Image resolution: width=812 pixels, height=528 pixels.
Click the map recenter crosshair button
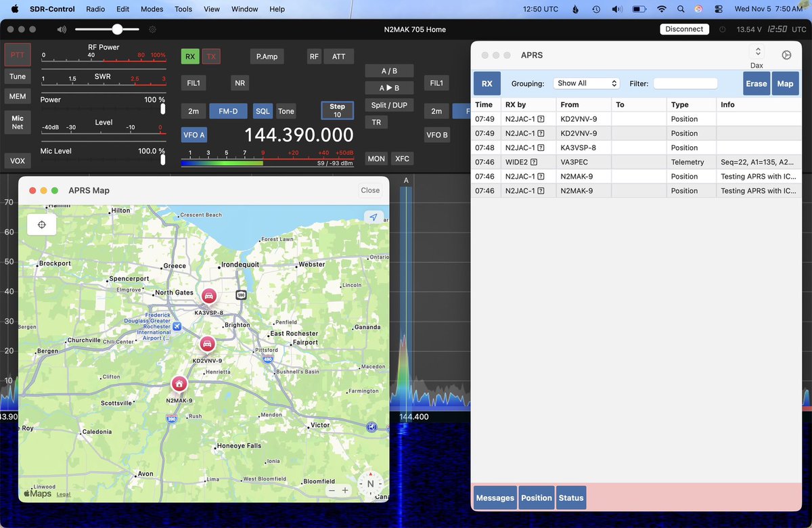(41, 225)
